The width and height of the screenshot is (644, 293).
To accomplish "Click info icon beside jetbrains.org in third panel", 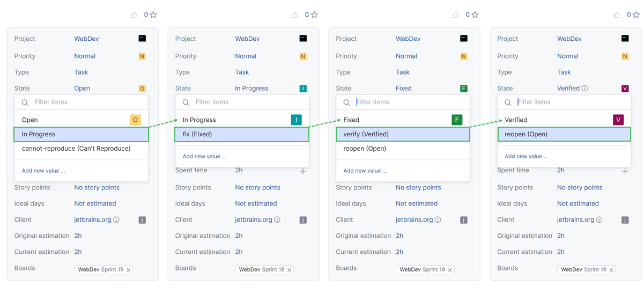I will tap(438, 220).
